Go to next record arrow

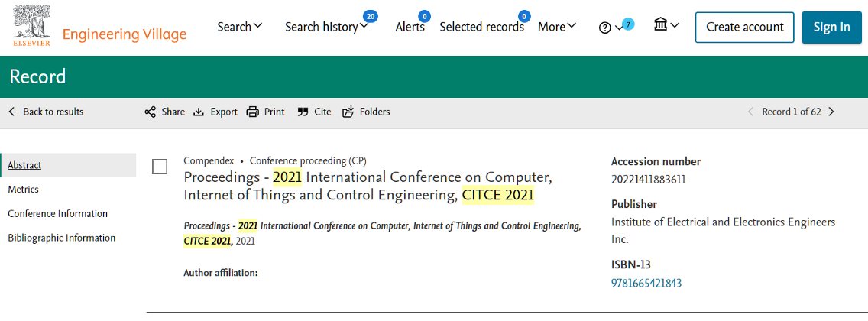[x=831, y=112]
